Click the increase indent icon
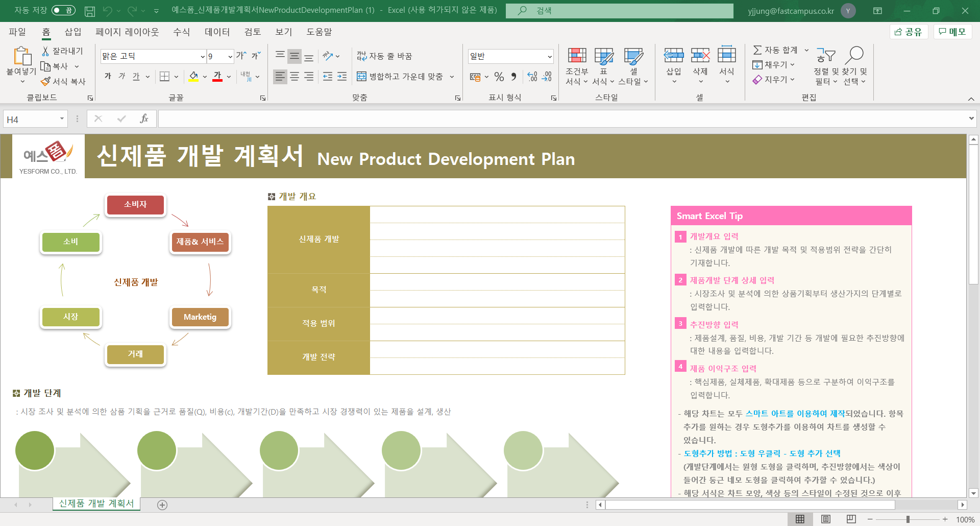Viewport: 980px width, 526px height. [x=342, y=77]
